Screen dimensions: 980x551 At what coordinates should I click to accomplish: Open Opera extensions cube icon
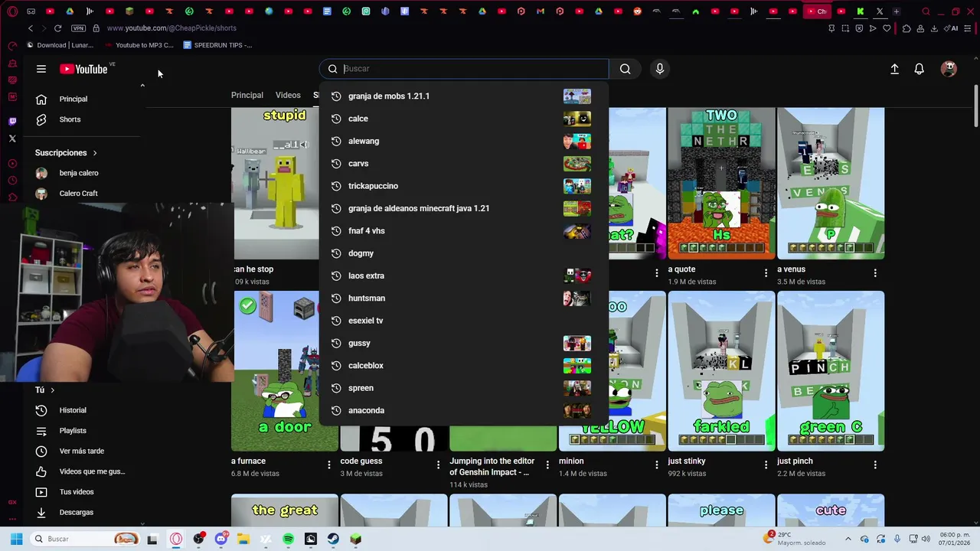(x=906, y=28)
